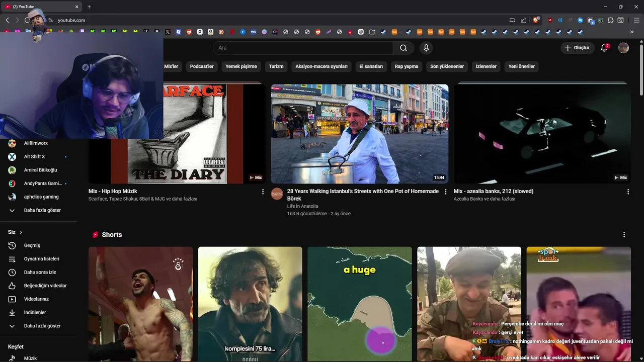Open the 'a huge' map Short
This screenshot has width=644, height=362.
point(360,304)
